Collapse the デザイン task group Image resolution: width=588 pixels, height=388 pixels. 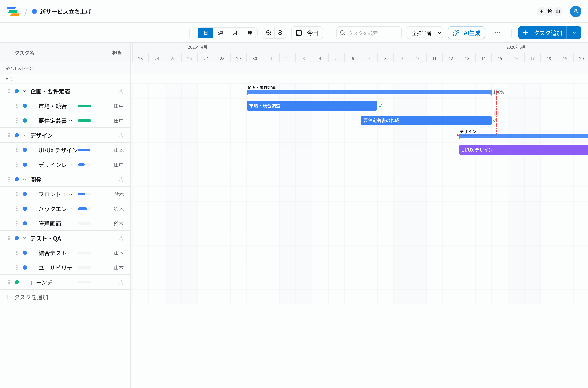[24, 135]
